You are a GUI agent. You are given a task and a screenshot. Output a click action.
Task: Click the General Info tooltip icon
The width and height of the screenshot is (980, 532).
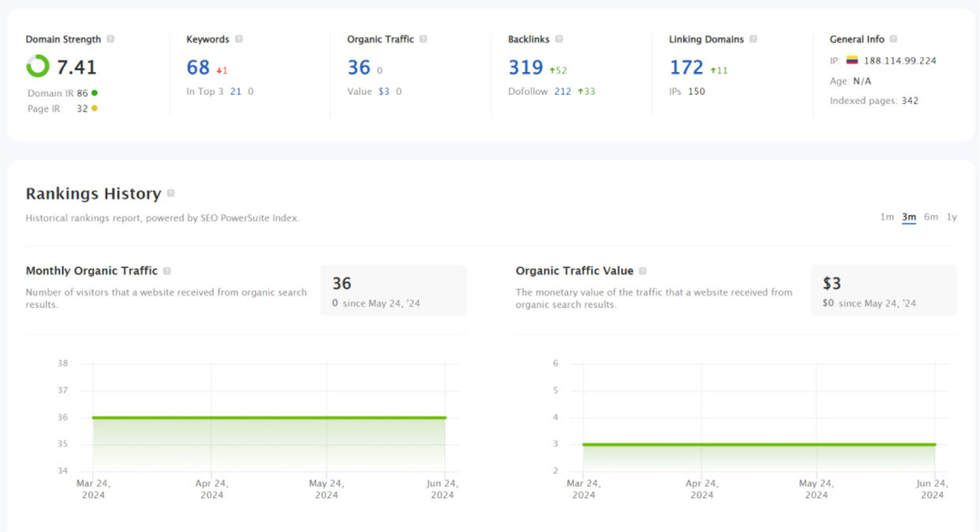click(892, 39)
